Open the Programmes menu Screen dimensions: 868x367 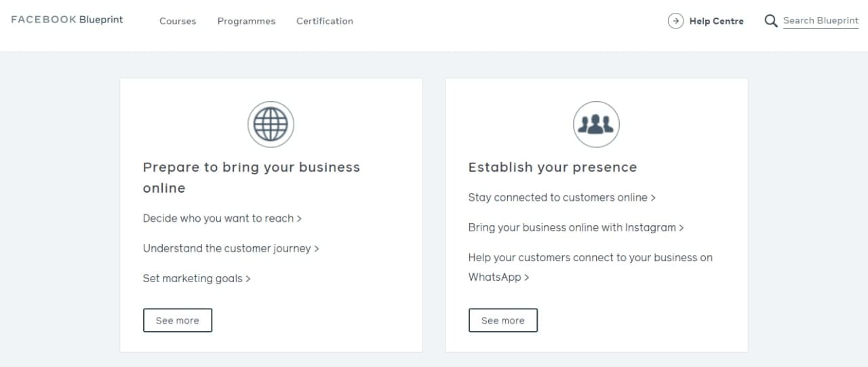tap(246, 21)
